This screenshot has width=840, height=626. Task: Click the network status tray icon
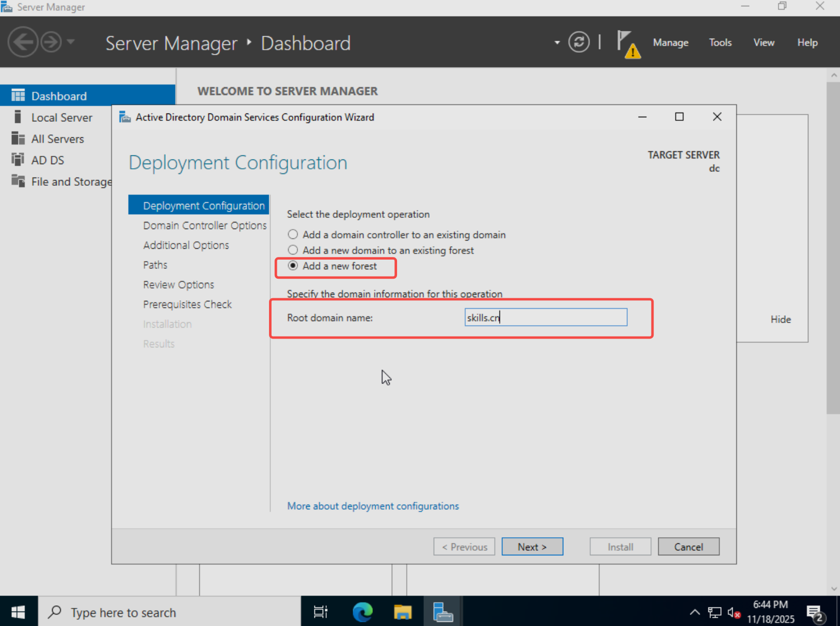click(x=715, y=612)
